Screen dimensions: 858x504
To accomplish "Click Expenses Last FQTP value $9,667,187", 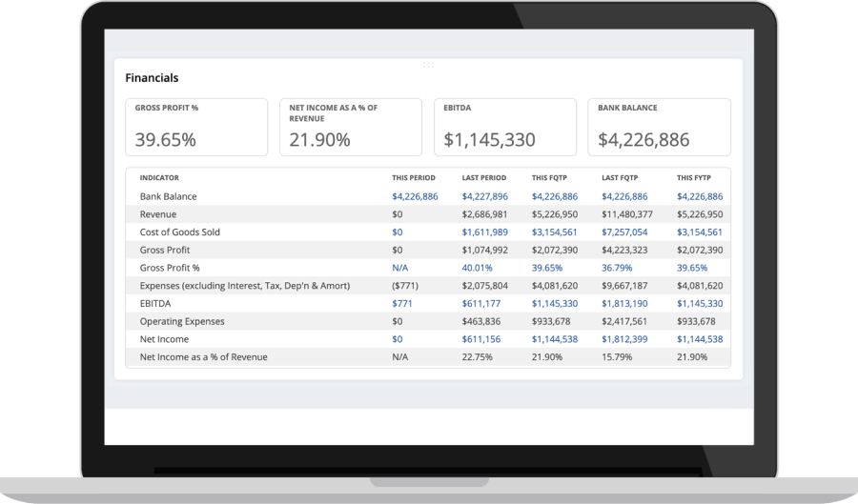I will tap(624, 285).
